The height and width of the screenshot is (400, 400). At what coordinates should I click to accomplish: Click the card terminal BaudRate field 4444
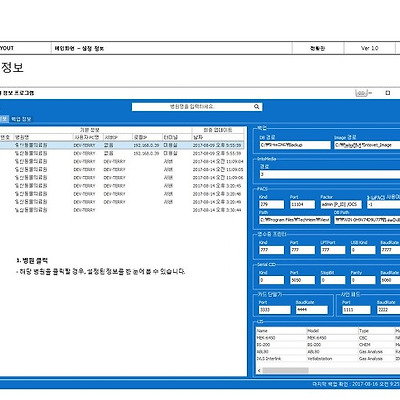point(312,310)
